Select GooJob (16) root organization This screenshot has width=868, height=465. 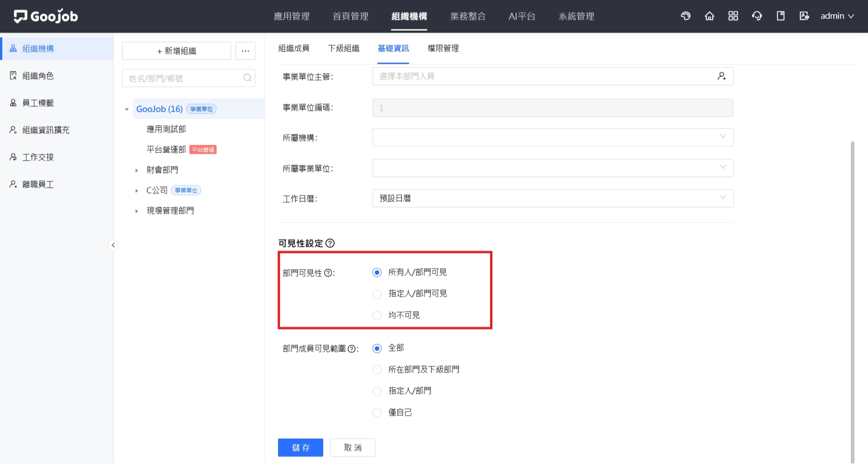[160, 109]
